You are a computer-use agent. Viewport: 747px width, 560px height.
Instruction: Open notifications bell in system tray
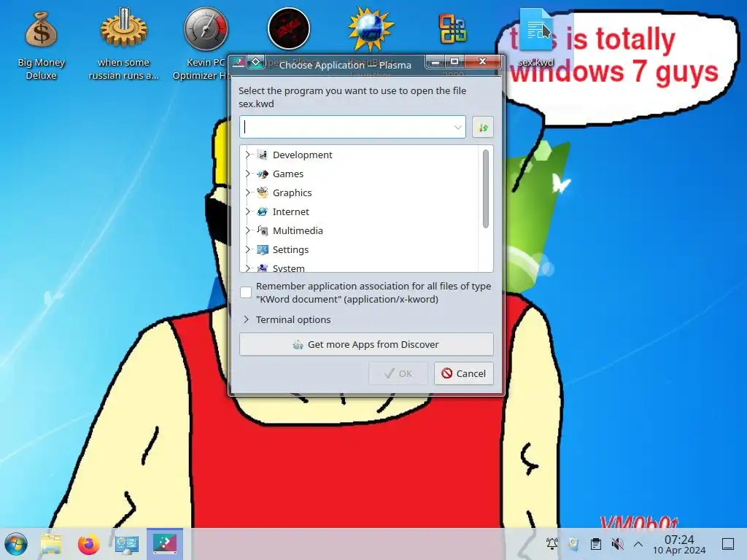pos(552,544)
